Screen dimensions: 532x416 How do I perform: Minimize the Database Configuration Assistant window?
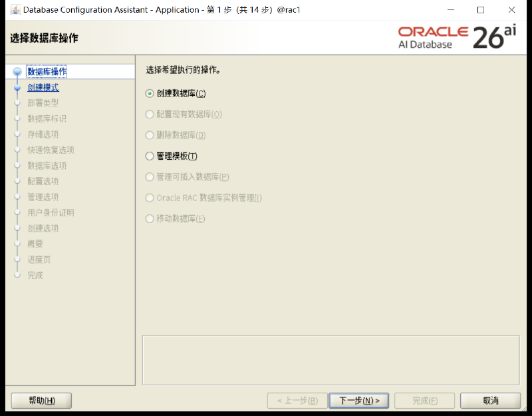[451, 10]
